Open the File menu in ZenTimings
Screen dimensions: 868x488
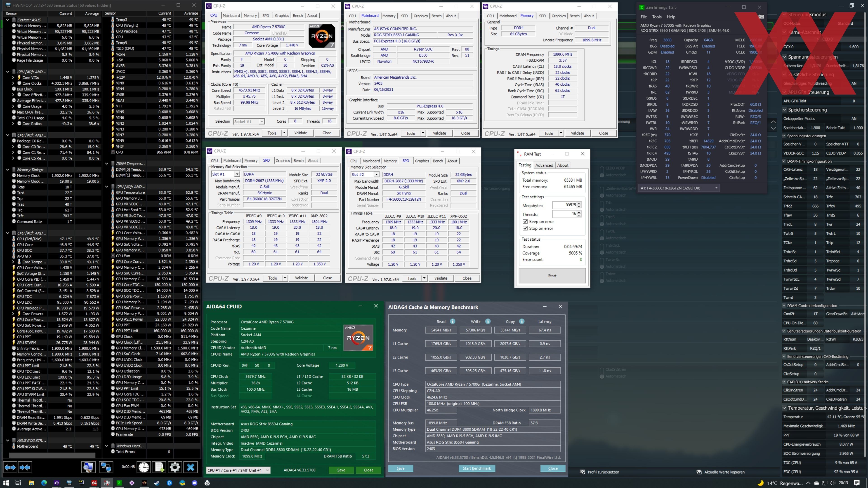coord(644,17)
